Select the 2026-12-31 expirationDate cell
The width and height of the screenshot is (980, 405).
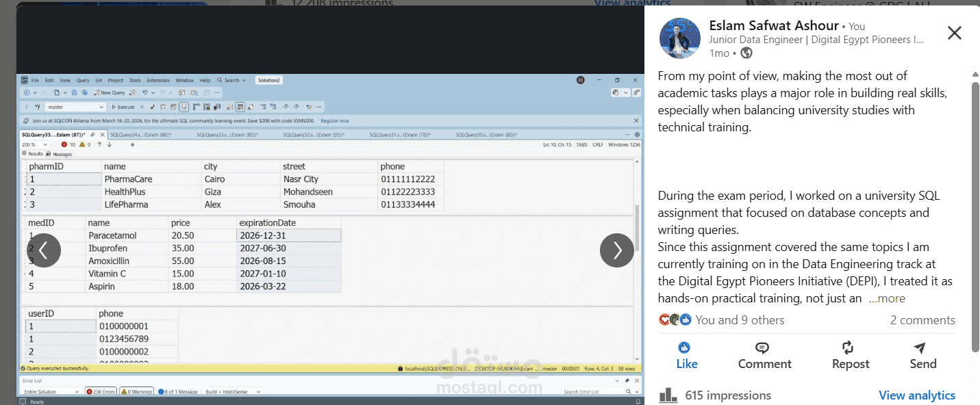point(288,235)
